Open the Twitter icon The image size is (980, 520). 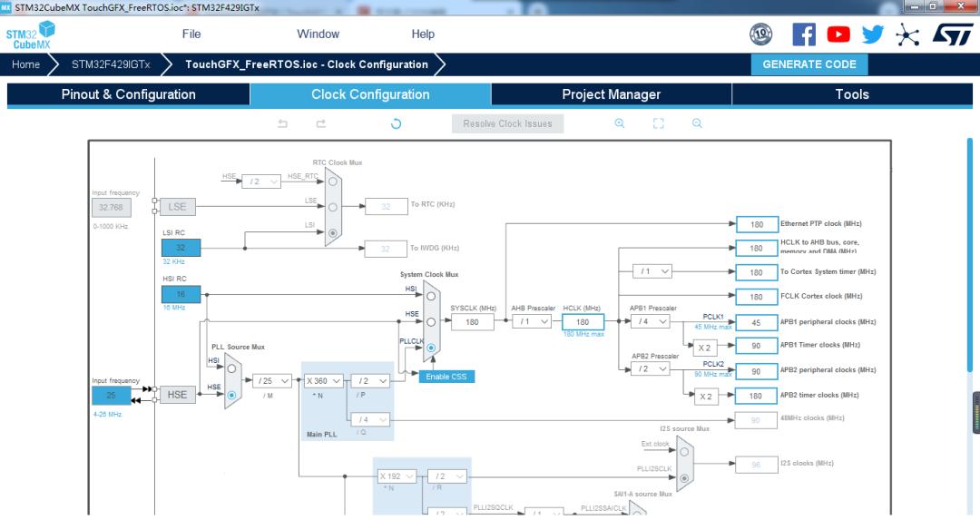pos(873,34)
